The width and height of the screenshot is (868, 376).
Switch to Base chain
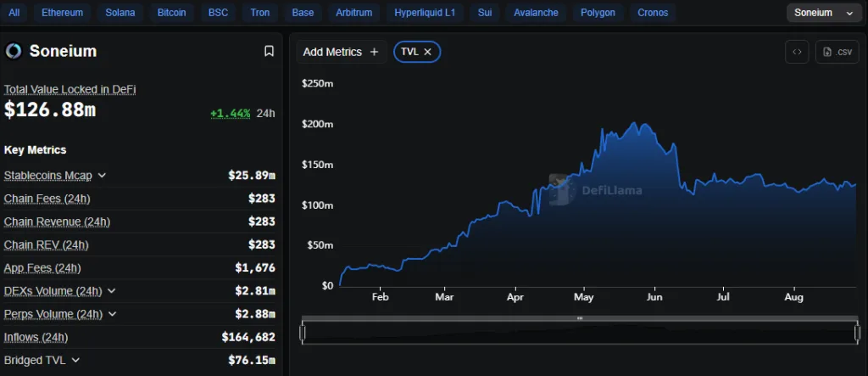pyautogui.click(x=303, y=12)
